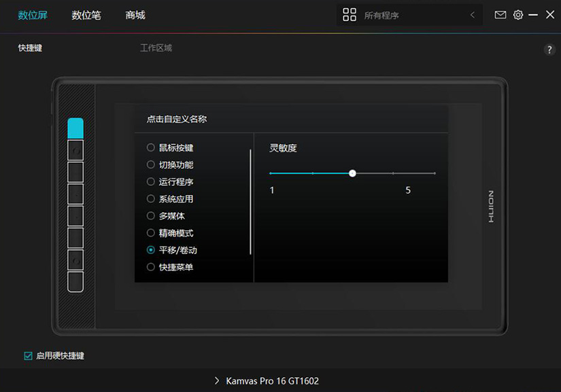Select the fourth tablet press key
This screenshot has width=561, height=392.
pyautogui.click(x=75, y=194)
